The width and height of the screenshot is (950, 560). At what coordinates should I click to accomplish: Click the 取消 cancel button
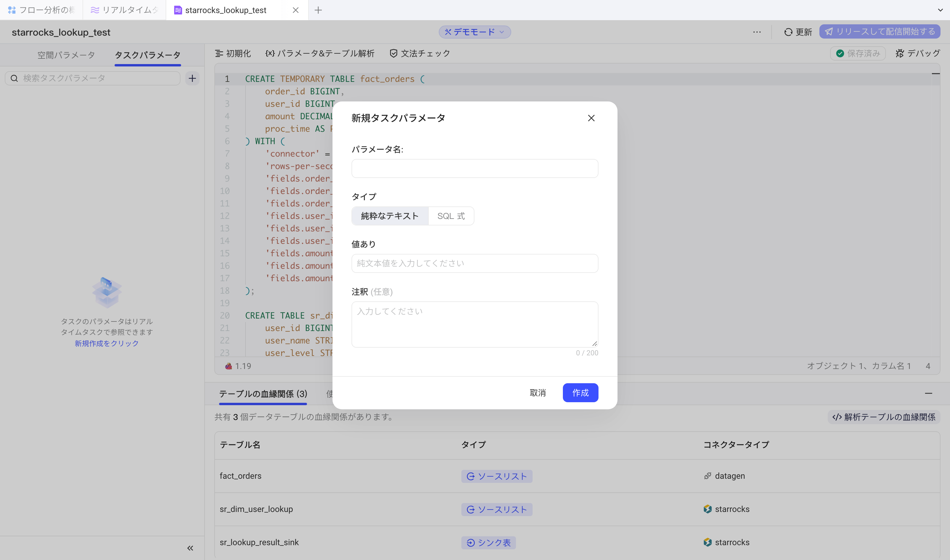point(538,393)
